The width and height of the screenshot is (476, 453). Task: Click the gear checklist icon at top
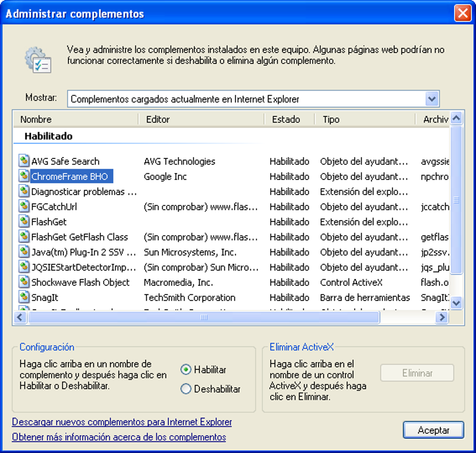tap(38, 60)
